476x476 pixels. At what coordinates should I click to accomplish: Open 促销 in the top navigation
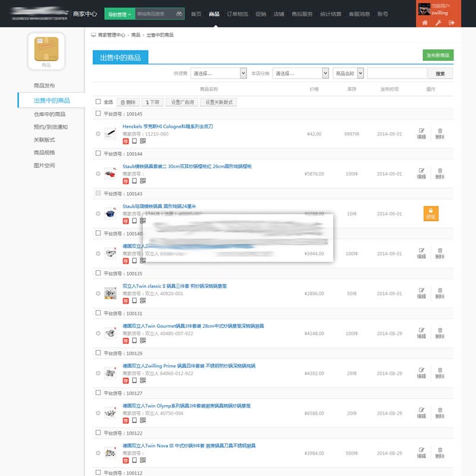261,14
